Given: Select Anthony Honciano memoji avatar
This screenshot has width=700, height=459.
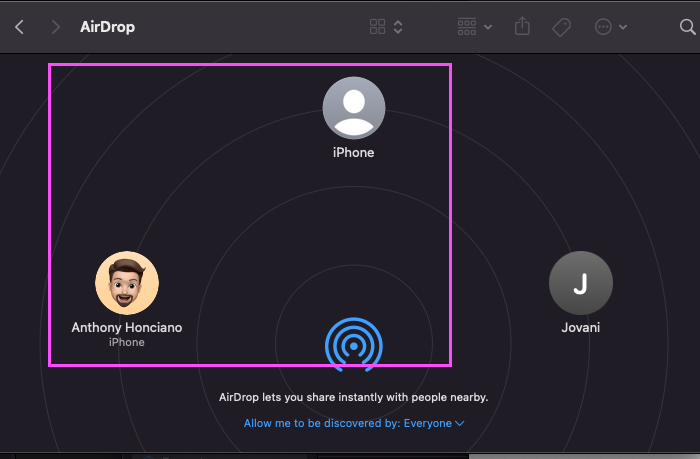Looking at the screenshot, I should coord(127,283).
